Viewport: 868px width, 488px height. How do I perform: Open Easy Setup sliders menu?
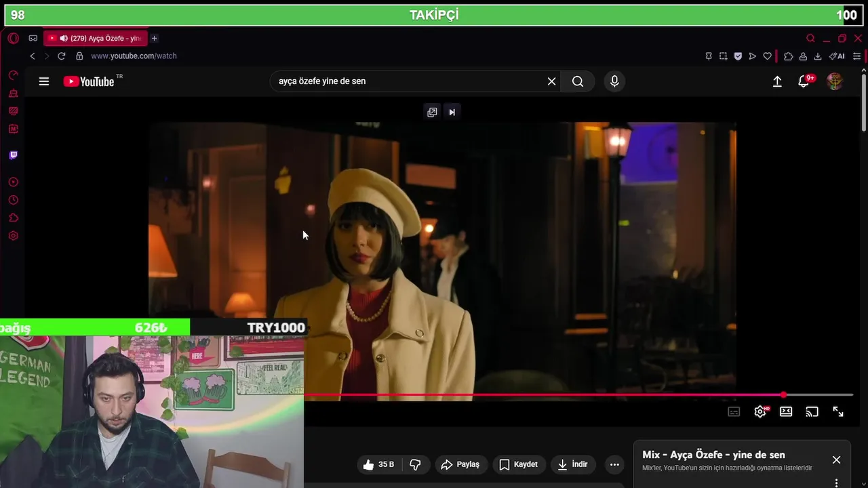(x=857, y=56)
